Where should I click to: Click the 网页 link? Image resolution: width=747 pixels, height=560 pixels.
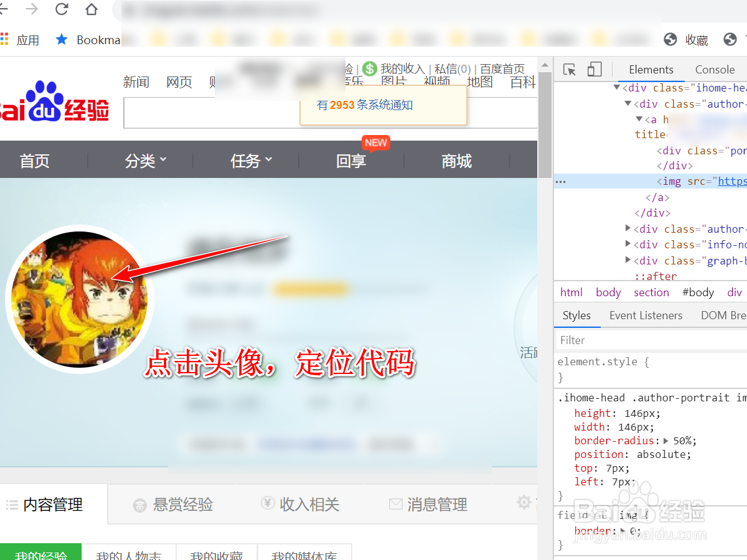tap(179, 82)
